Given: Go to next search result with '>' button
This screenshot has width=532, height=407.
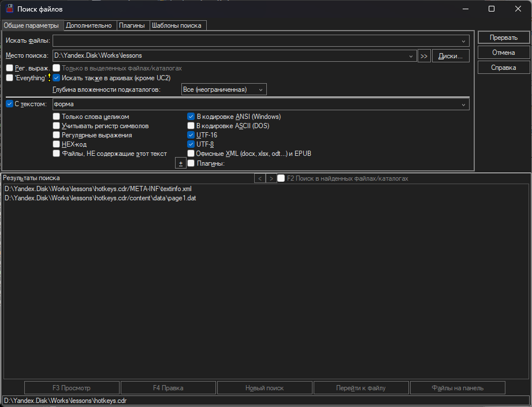Looking at the screenshot, I should 271,178.
